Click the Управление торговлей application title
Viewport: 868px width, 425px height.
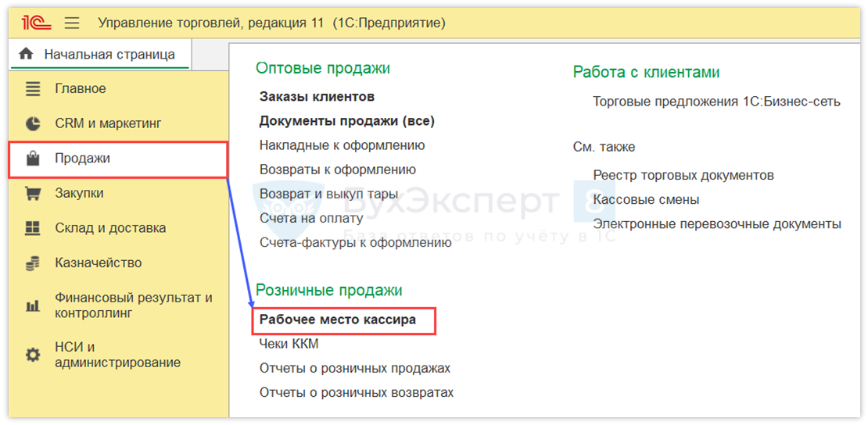click(271, 23)
